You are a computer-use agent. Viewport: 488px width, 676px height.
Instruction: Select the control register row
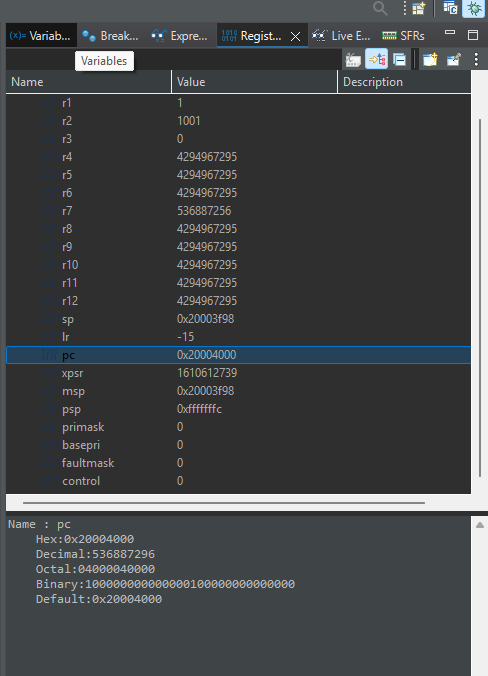pos(238,481)
